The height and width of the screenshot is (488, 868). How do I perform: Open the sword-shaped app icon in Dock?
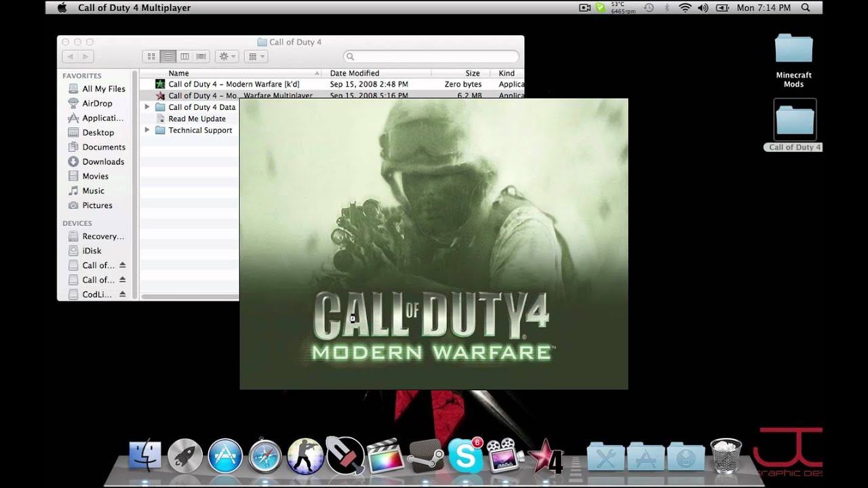(x=345, y=455)
